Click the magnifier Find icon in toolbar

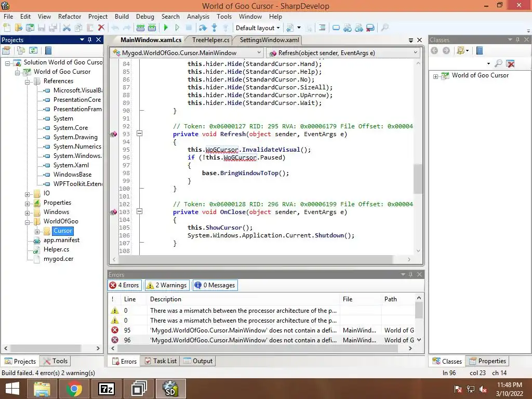click(385, 28)
